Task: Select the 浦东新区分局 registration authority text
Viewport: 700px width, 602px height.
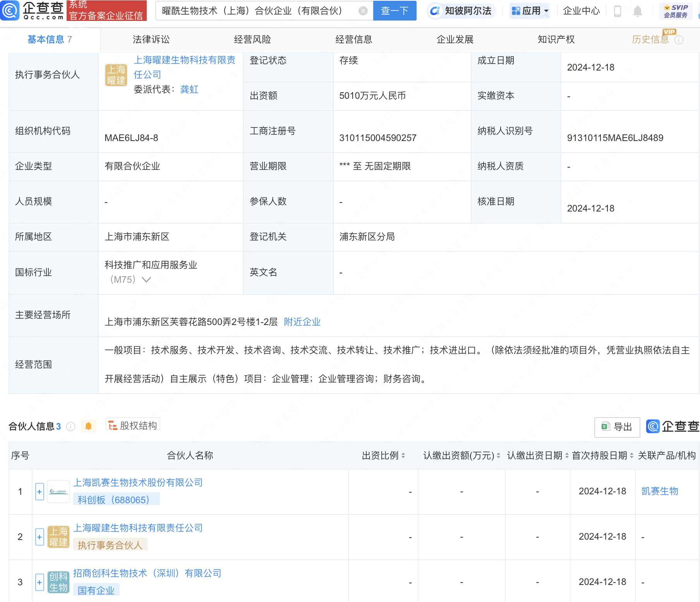Action: coord(367,237)
